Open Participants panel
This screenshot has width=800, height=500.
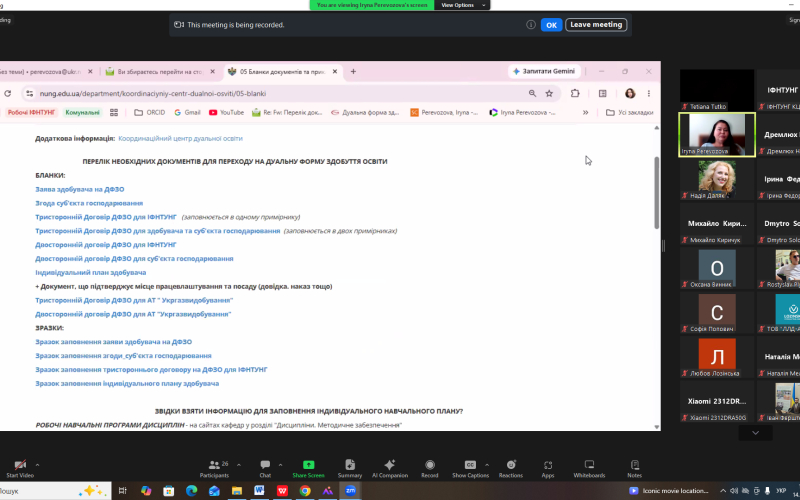(x=215, y=468)
